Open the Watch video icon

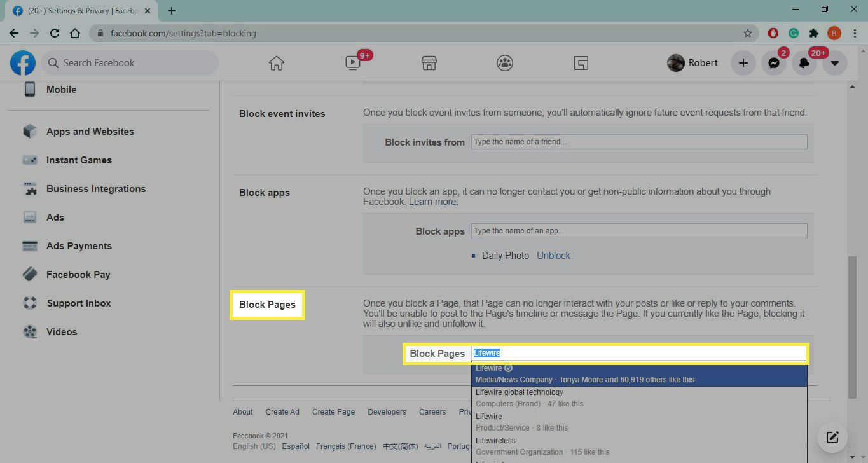point(353,63)
